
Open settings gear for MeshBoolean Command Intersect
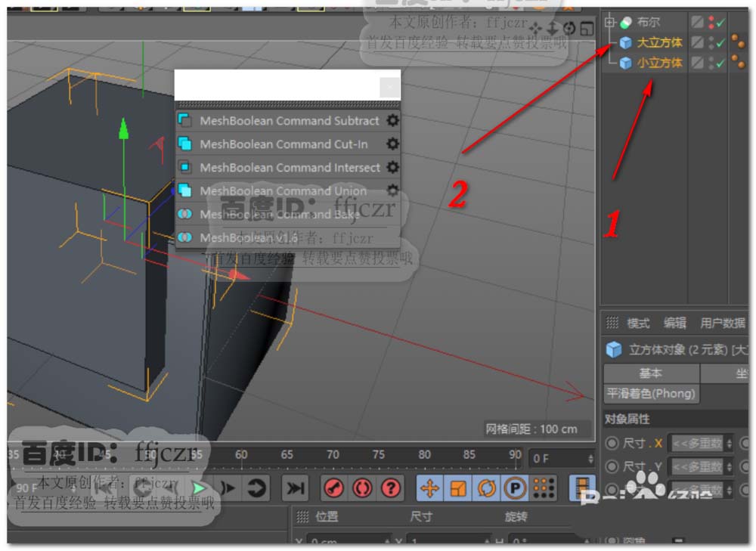coord(393,167)
